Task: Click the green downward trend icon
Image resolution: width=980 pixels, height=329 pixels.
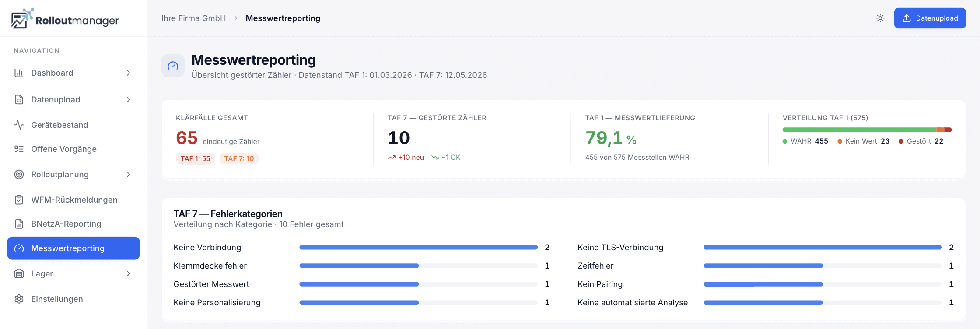Action: click(435, 157)
